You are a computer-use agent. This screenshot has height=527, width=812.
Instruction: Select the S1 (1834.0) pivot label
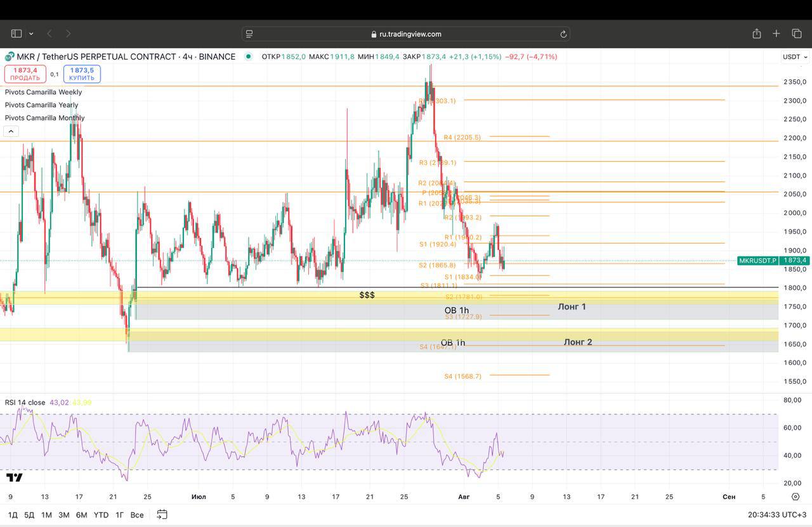pos(462,277)
